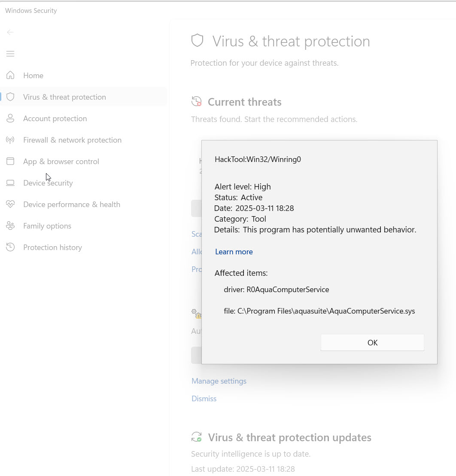This screenshot has width=456, height=476.
Task: Open Firewall & network protection page
Action: pyautogui.click(x=72, y=140)
